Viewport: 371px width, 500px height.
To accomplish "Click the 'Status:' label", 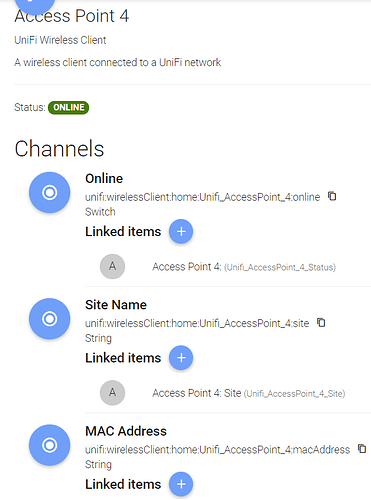I will point(30,107).
